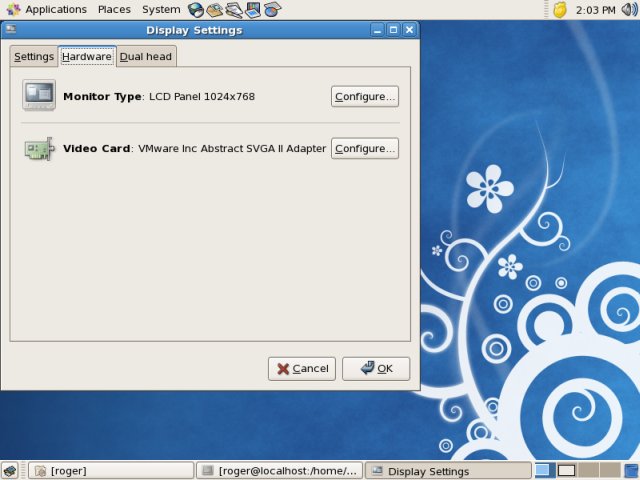This screenshot has height=480, width=640.
Task: Configure the Monitor Type
Action: pos(365,96)
